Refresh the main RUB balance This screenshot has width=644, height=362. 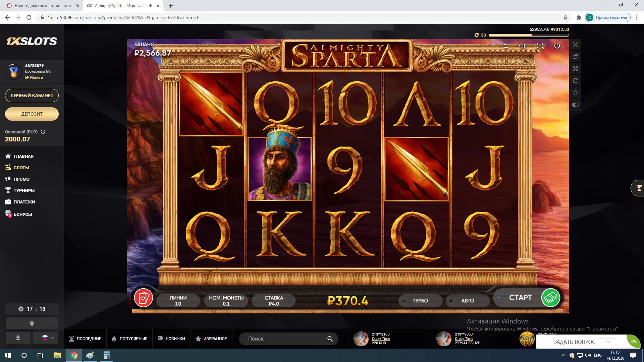tap(43, 132)
